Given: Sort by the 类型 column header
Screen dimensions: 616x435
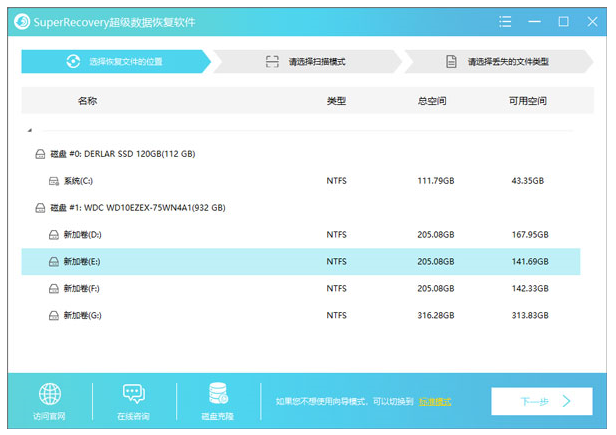Looking at the screenshot, I should point(336,101).
